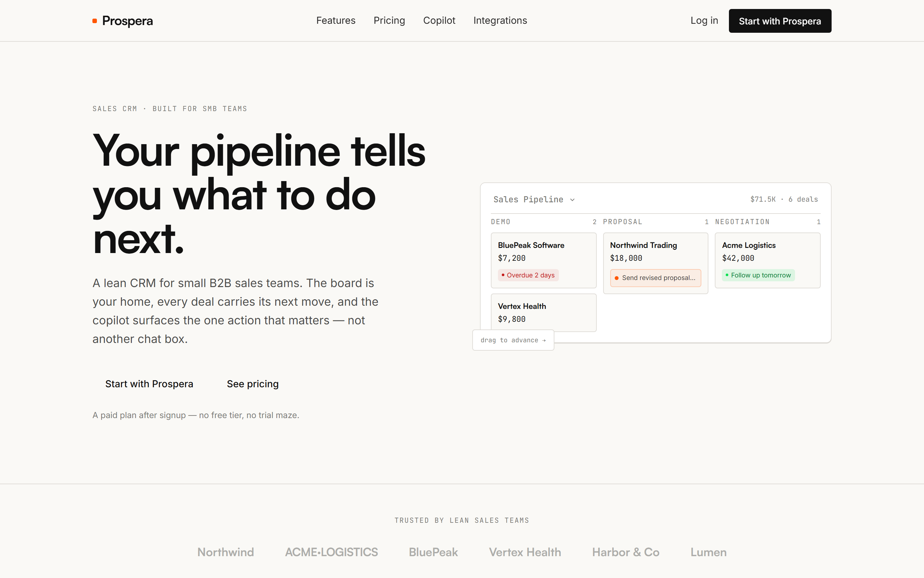Click the $9,800 deal value

pos(512,319)
